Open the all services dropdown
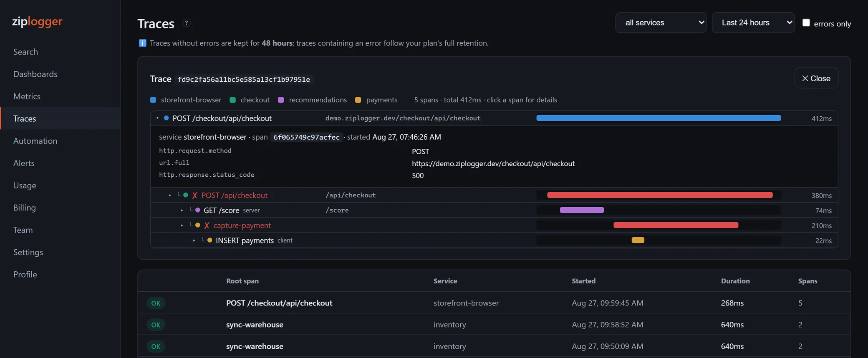Image resolution: width=868 pixels, height=358 pixels. [661, 23]
